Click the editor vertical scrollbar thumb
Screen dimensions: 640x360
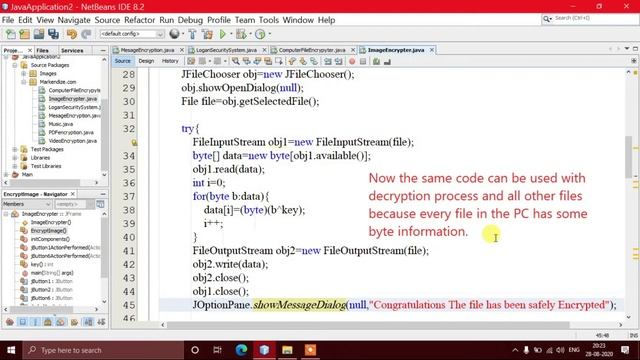[628, 157]
